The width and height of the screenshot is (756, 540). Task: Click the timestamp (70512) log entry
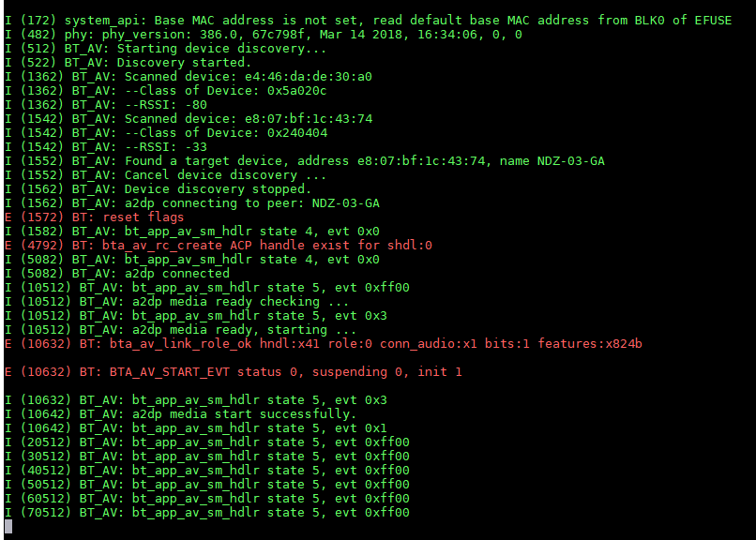tap(207, 513)
